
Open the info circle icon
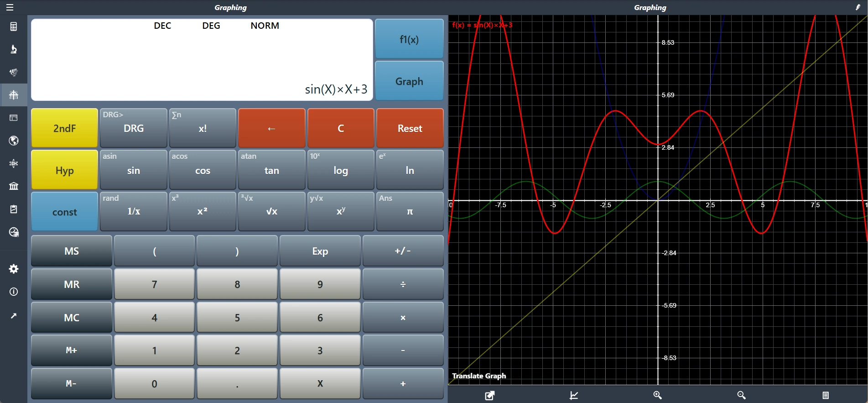click(14, 292)
